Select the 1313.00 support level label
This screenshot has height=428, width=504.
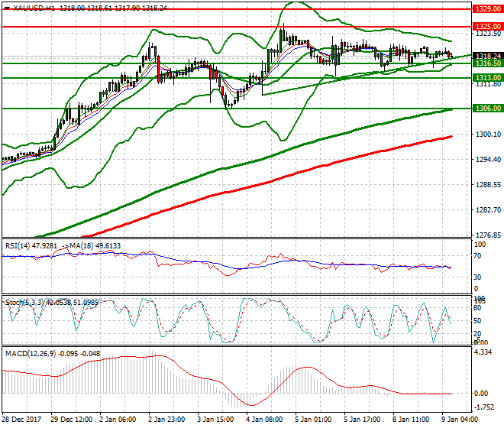coord(487,78)
